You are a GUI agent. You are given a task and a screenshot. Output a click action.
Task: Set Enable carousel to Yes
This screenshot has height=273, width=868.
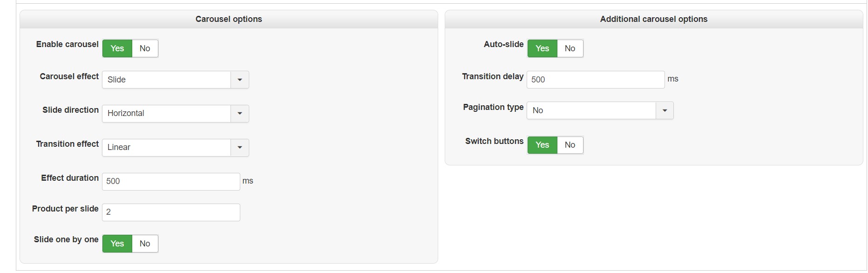pyautogui.click(x=117, y=48)
